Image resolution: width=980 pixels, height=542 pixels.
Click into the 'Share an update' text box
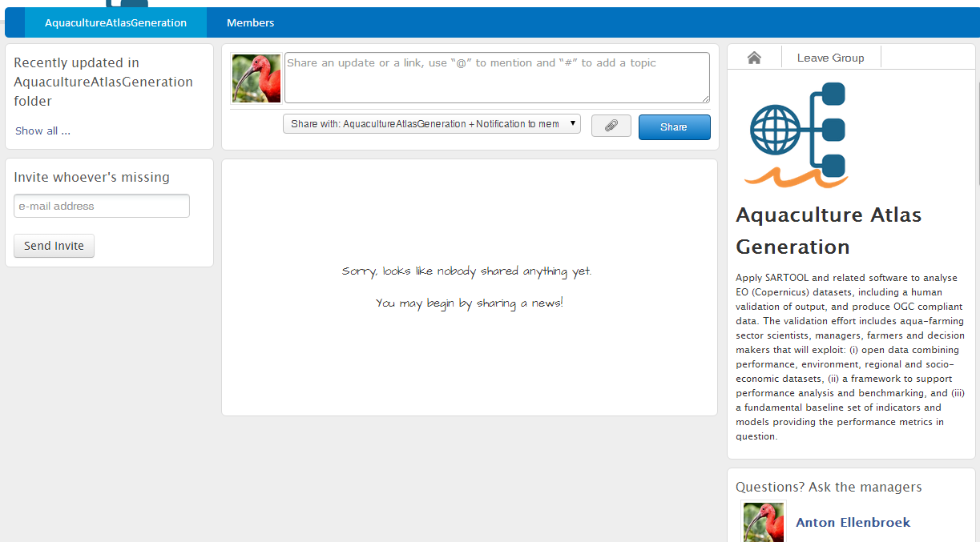[497, 78]
